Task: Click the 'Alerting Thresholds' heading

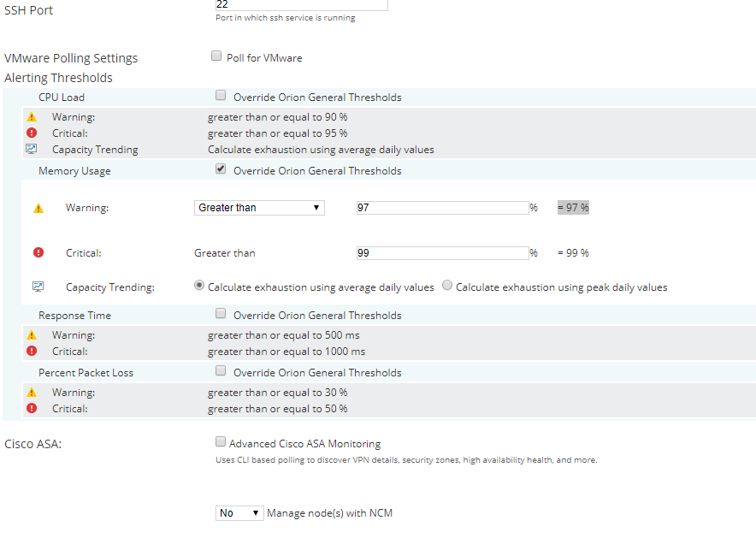Action: [x=58, y=78]
